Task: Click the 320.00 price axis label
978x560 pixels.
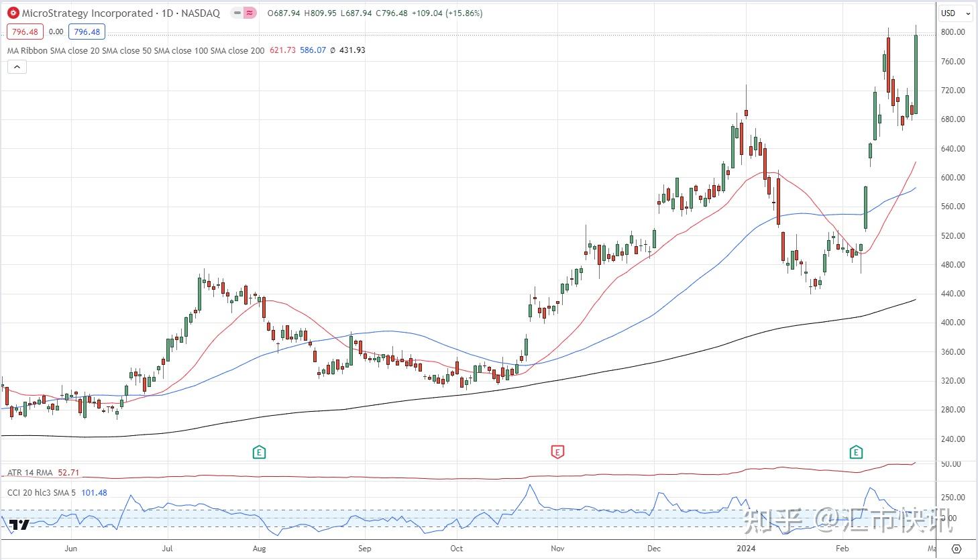Action: point(953,380)
